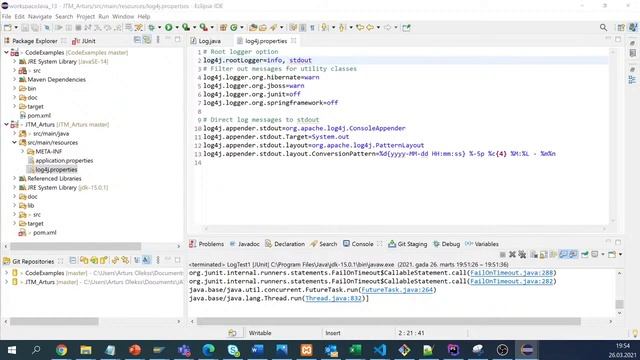Click Console vertical scrollbar thumb
This screenshot has height=360, width=640.
[x=619, y=304]
